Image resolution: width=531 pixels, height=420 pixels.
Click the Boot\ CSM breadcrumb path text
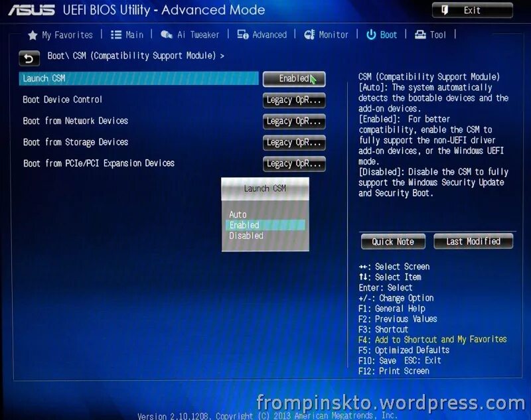135,56
